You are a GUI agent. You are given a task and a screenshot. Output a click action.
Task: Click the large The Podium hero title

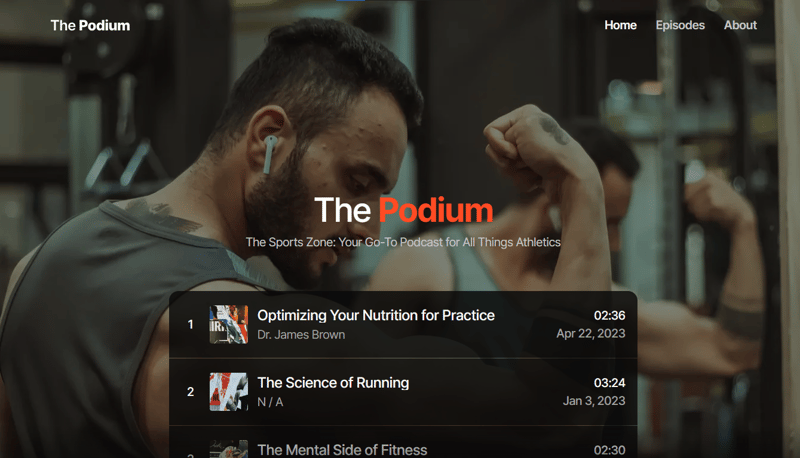pyautogui.click(x=403, y=210)
